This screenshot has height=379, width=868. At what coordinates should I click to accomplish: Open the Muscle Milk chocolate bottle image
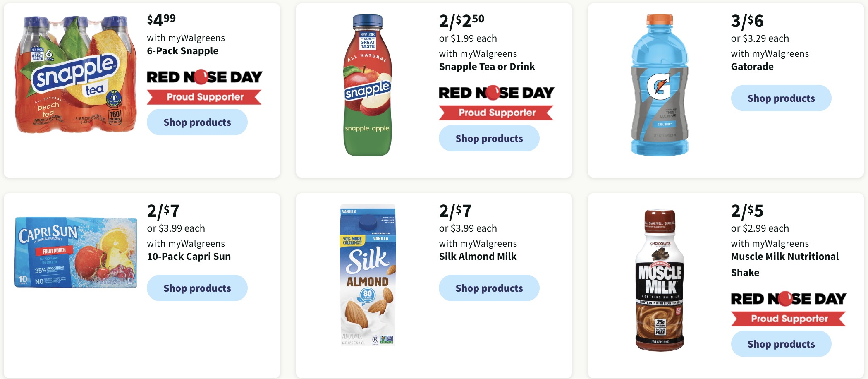click(660, 280)
